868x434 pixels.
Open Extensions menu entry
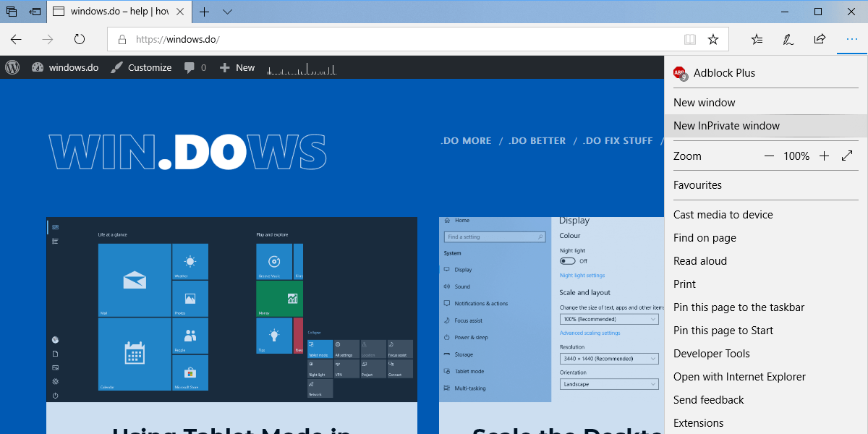point(766,423)
